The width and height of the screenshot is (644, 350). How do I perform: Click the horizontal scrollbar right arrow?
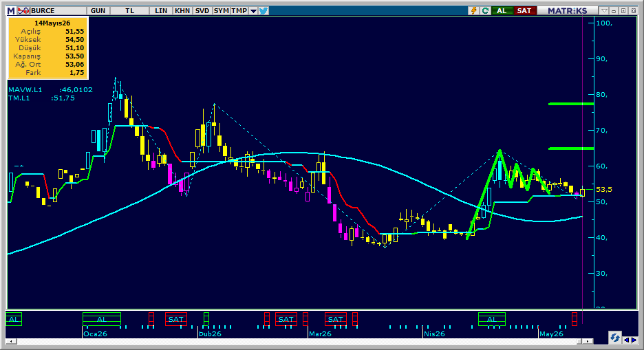588,341
